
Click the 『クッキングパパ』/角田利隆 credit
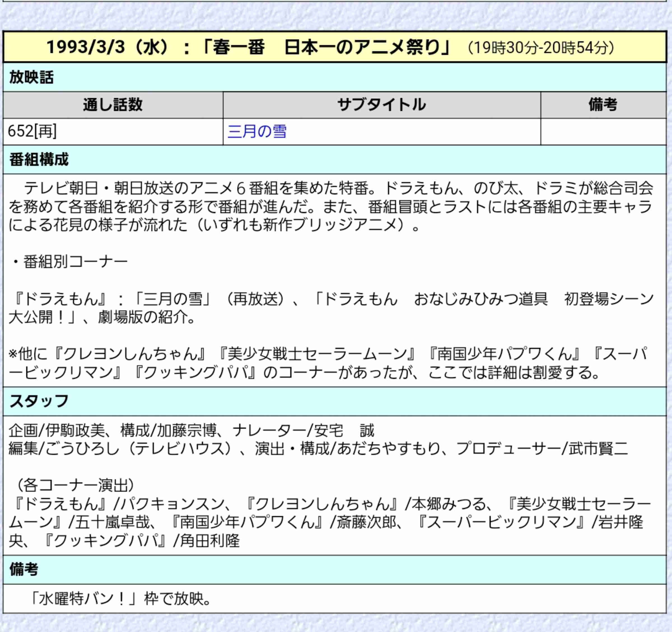tap(141, 541)
